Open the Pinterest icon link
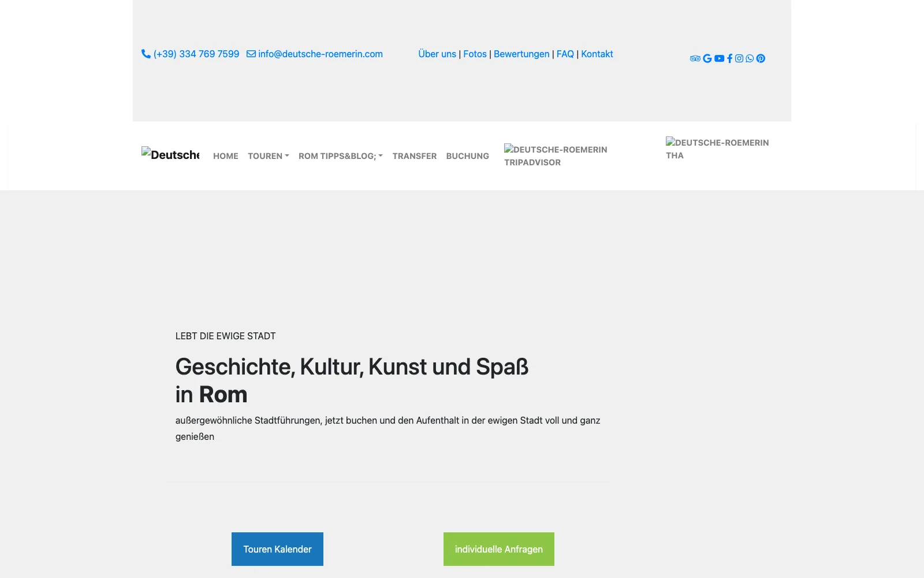The image size is (924, 578). point(761,58)
